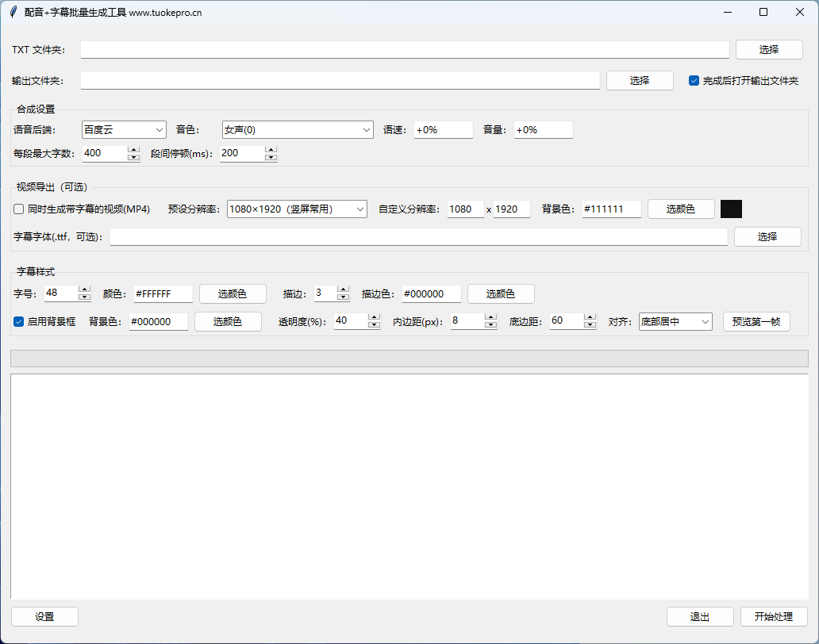Screen dimensions: 819x644
Task: Click the black background color swatch
Action: coord(731,209)
